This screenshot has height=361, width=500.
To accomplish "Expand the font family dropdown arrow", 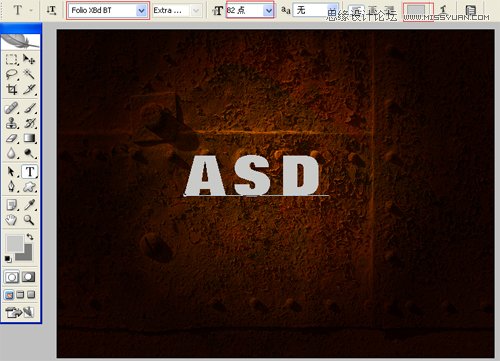I will [x=141, y=11].
